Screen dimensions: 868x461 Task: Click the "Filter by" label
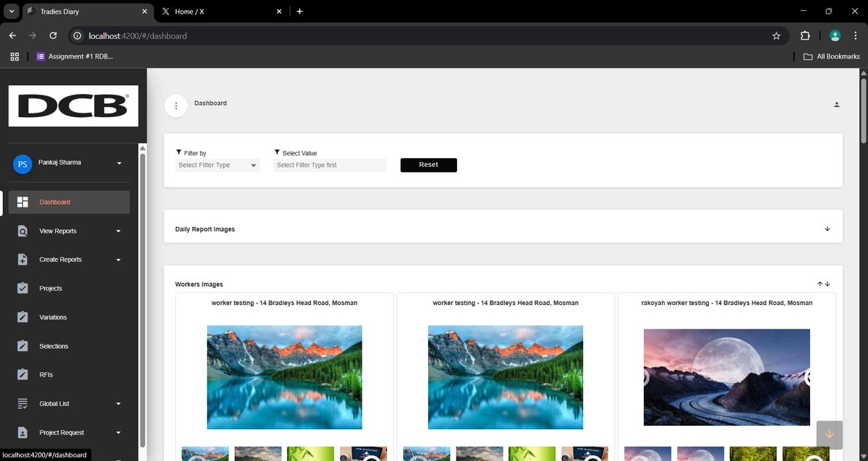(x=195, y=153)
